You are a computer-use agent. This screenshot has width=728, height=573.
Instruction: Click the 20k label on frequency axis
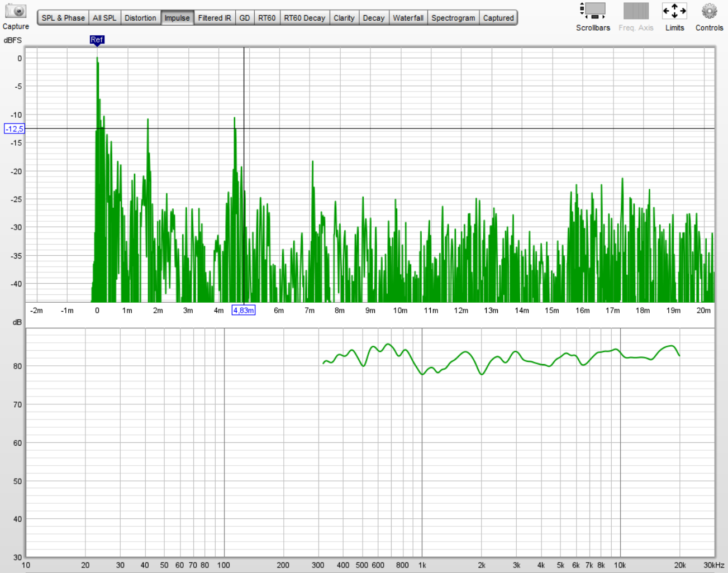[680, 565]
